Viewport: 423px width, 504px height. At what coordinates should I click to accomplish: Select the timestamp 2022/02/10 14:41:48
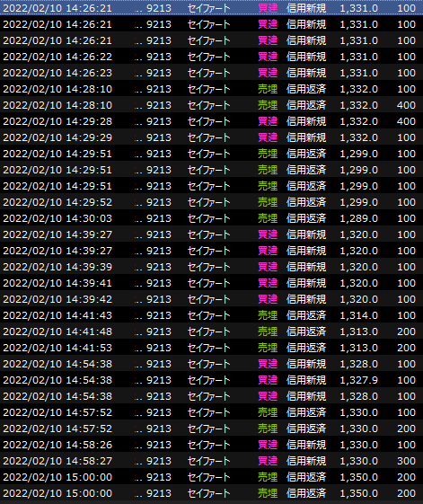(57, 332)
